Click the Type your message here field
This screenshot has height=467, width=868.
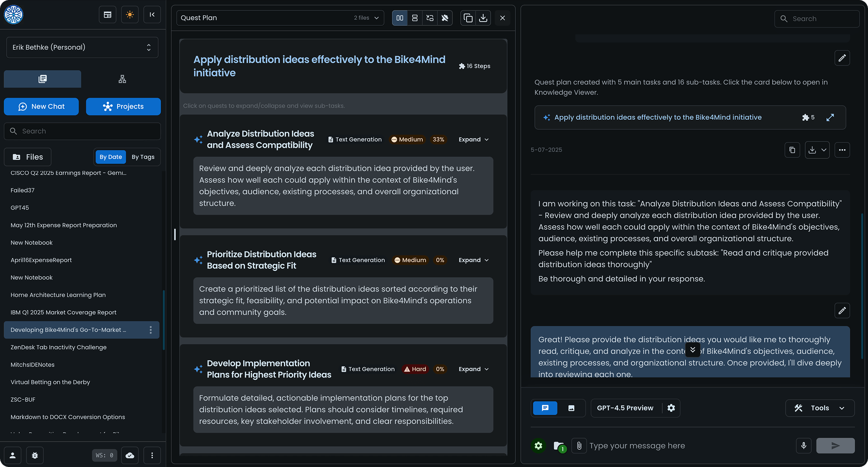click(x=687, y=446)
